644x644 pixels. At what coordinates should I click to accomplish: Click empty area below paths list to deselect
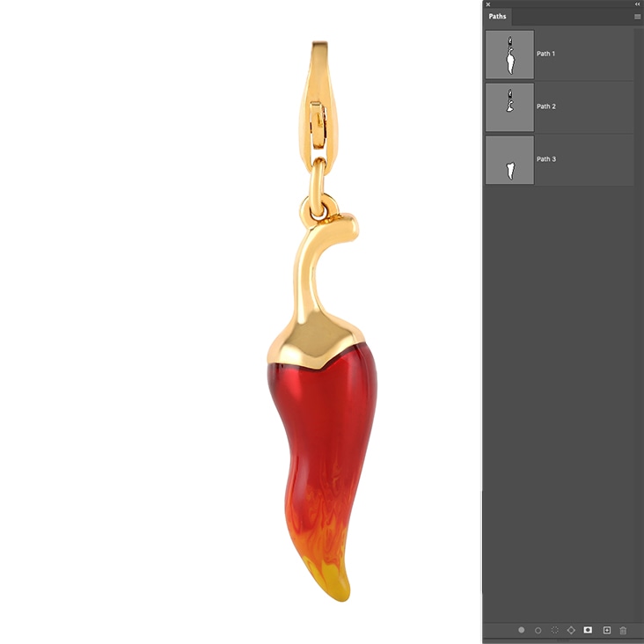(x=560, y=396)
